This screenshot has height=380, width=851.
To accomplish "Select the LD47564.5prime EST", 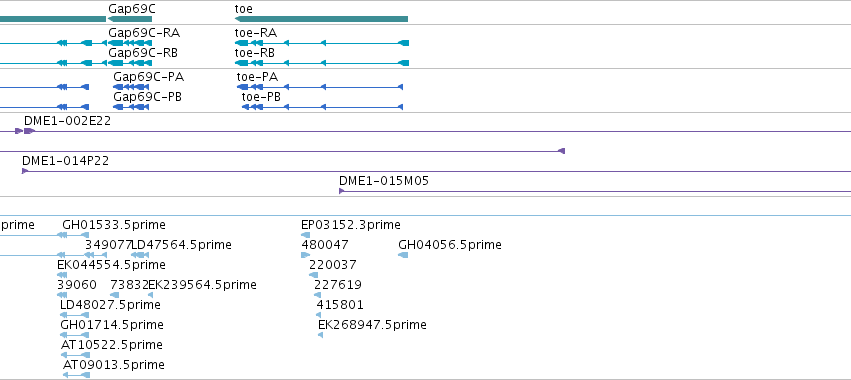I will click(x=140, y=255).
